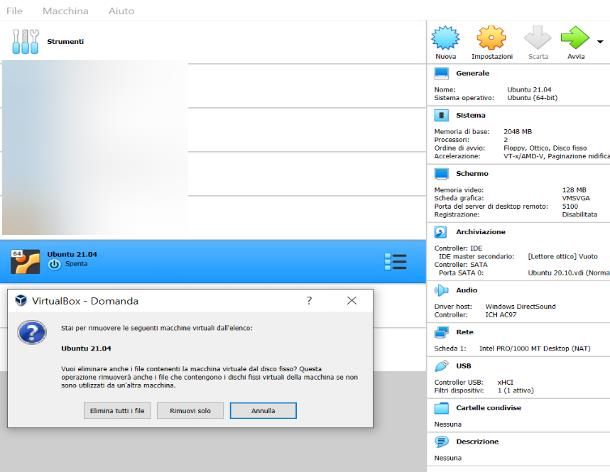
Task: Click the xHCI controller value
Action: [505, 382]
